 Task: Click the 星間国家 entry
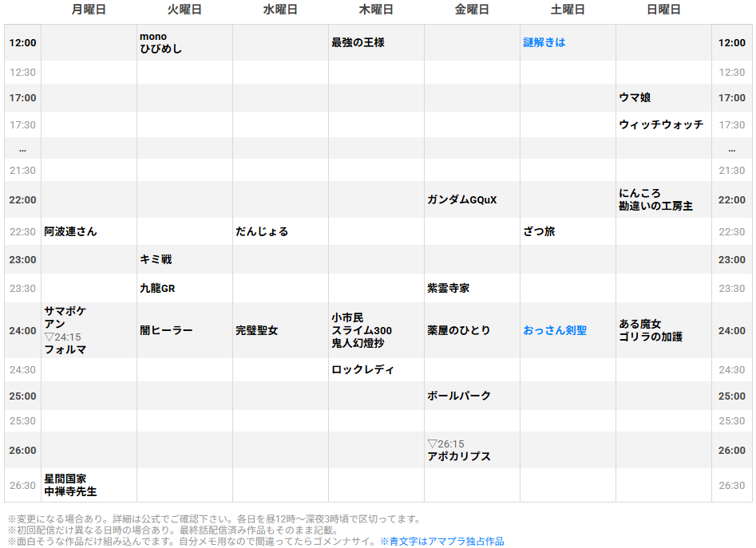(65, 479)
